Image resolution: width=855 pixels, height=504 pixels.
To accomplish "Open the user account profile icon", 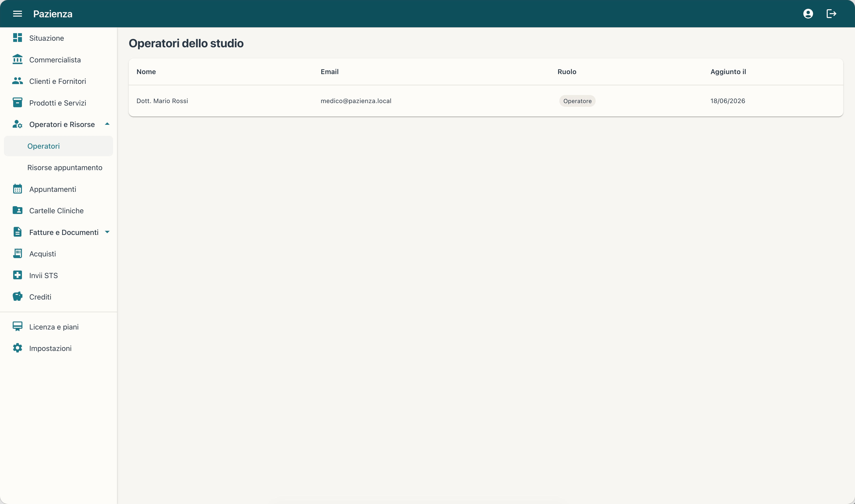I will tap(808, 14).
